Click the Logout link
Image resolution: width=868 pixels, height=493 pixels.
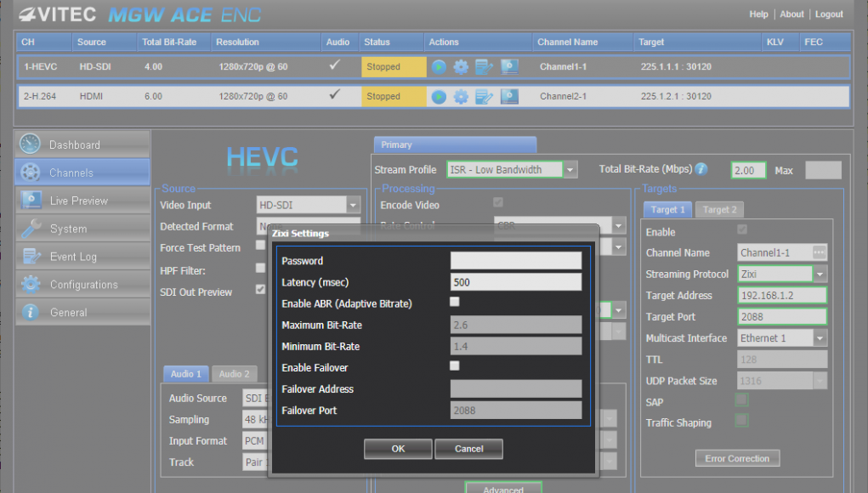[x=829, y=14]
